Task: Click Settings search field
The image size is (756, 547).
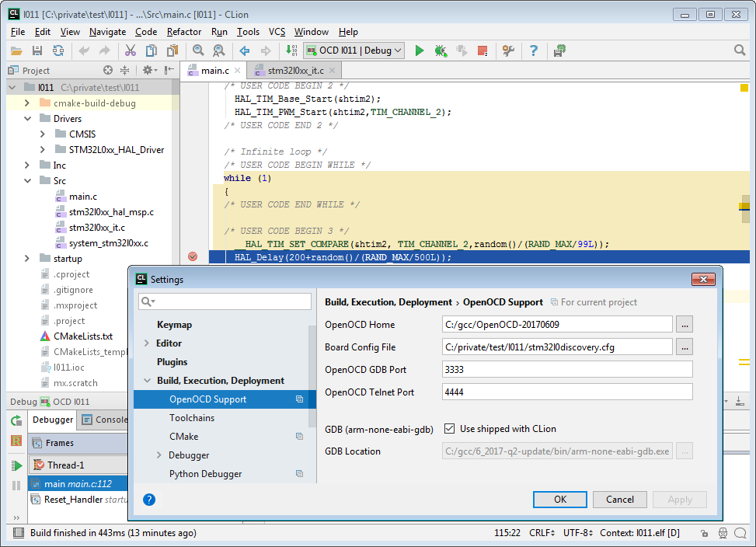Action: tap(225, 301)
